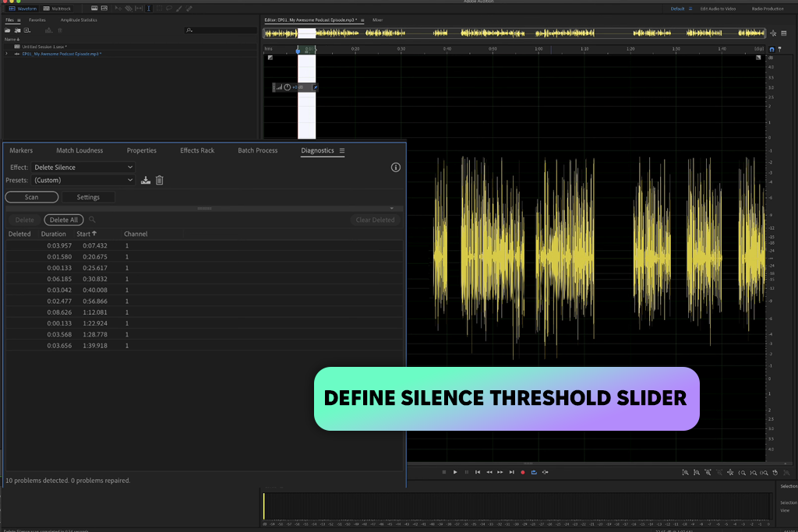Click the Play button in transport
Screen dimensions: 798x532
(455, 472)
